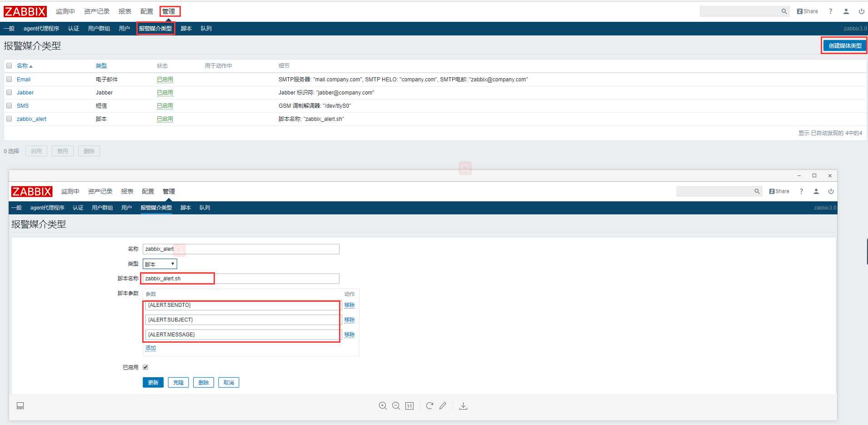The image size is (868, 425).
Task: Toggle the select-all checkbox in the table header
Action: [9, 65]
